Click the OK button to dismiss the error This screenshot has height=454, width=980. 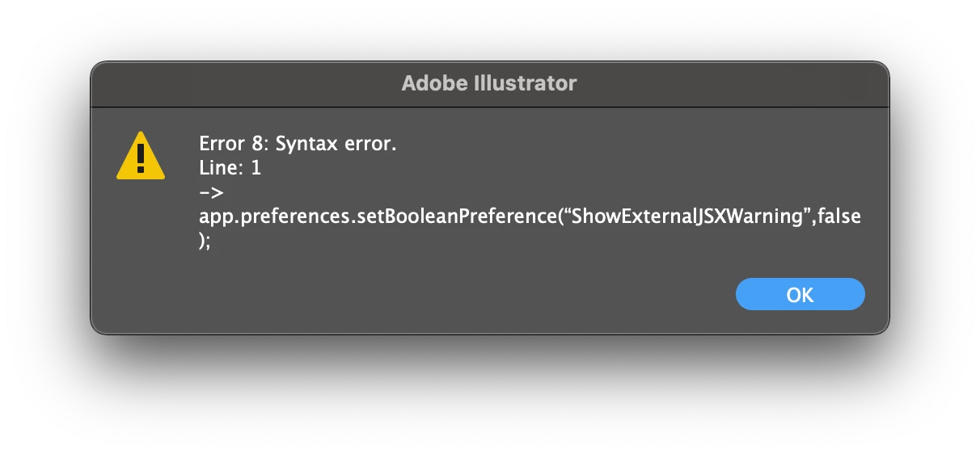tap(800, 295)
